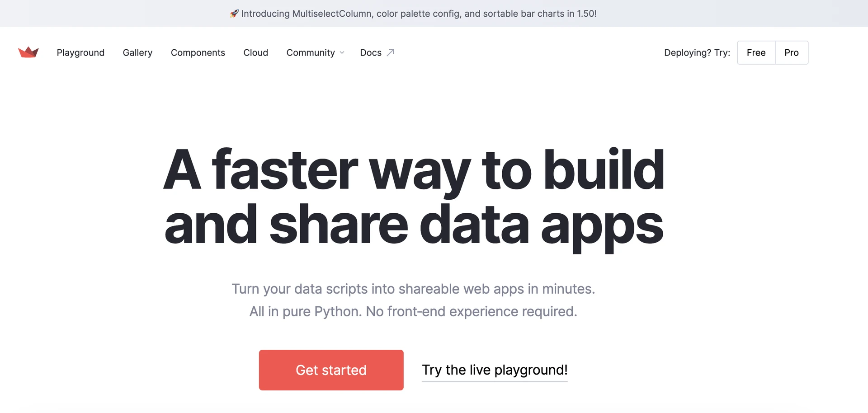Follow the "Try the live playground!" link
Screen dimensions: 868x413
coord(494,370)
